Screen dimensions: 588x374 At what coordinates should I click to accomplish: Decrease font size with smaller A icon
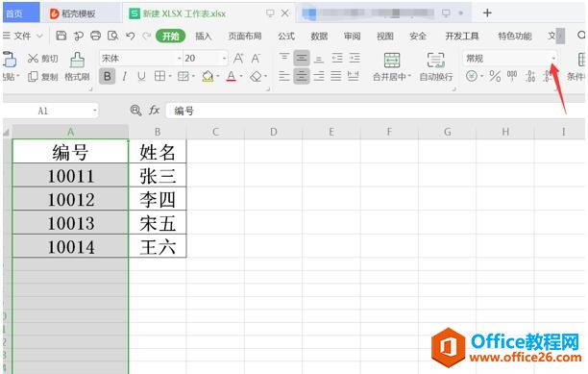pyautogui.click(x=256, y=58)
